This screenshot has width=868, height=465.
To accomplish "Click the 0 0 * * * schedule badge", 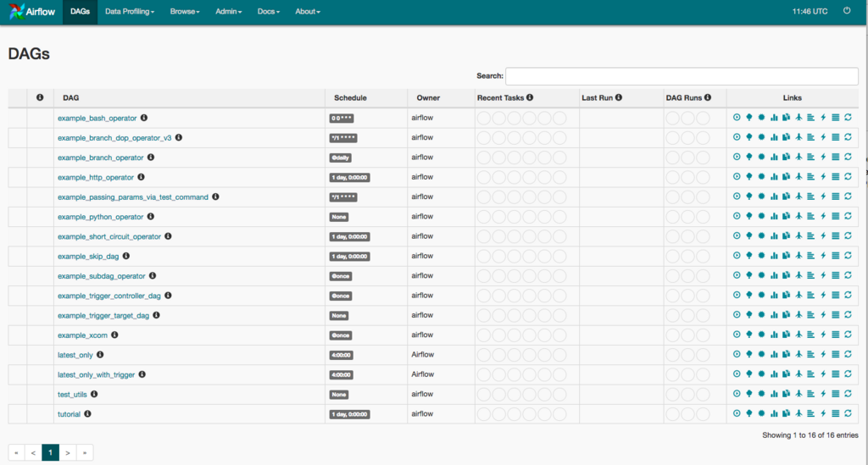I will click(x=342, y=119).
